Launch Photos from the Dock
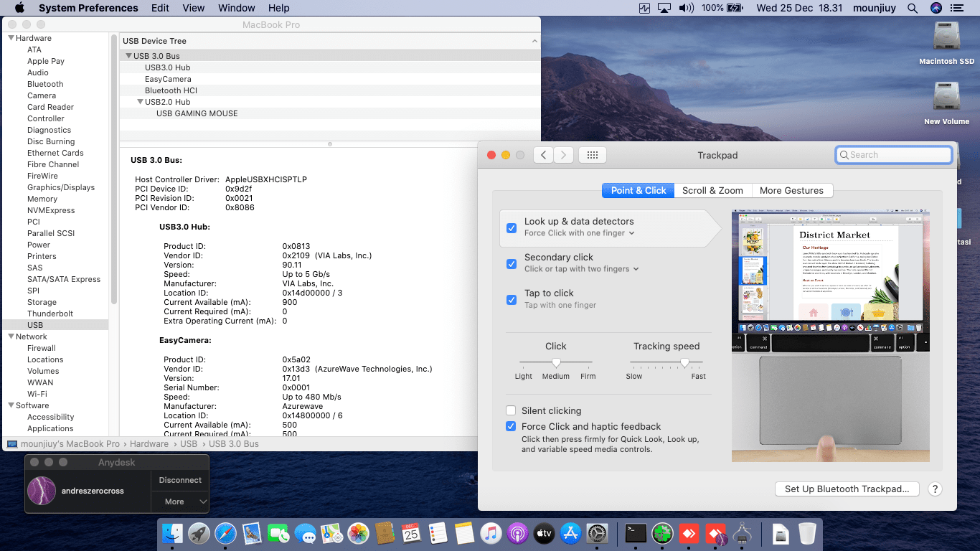Screen dimensions: 980x551 click(358, 533)
